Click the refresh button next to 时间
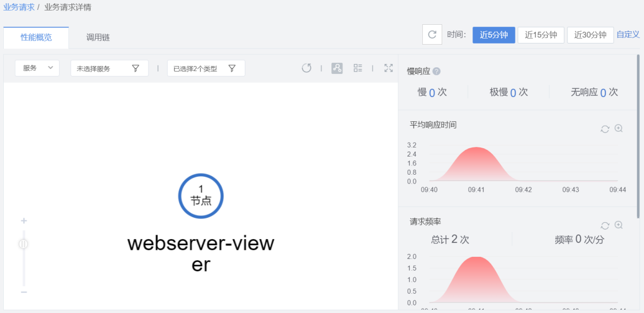The image size is (644, 313). click(x=432, y=35)
